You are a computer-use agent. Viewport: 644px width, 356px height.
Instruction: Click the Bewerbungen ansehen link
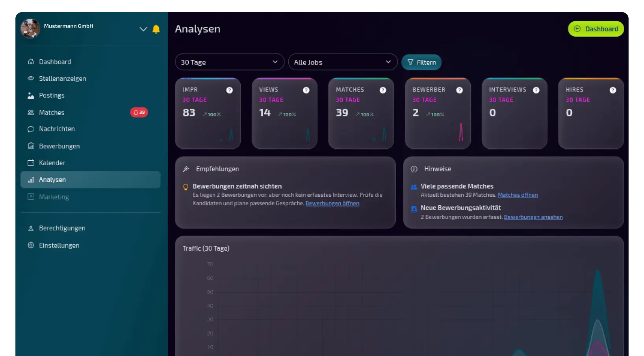[x=533, y=217]
